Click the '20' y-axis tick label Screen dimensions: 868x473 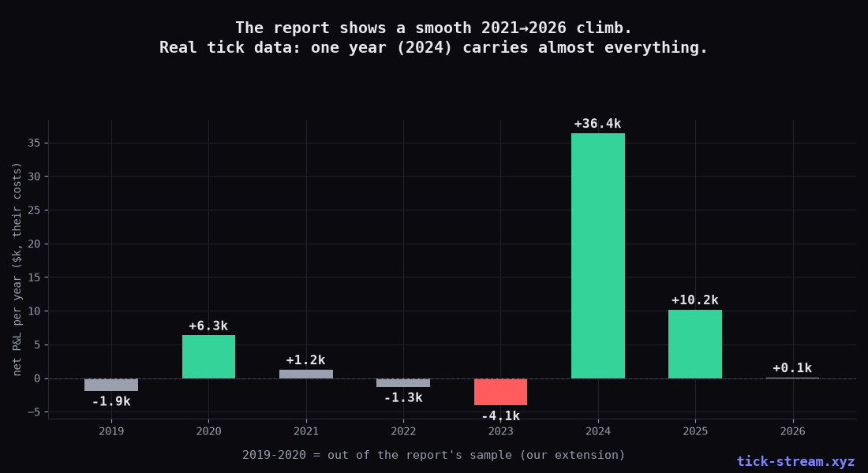(x=34, y=244)
